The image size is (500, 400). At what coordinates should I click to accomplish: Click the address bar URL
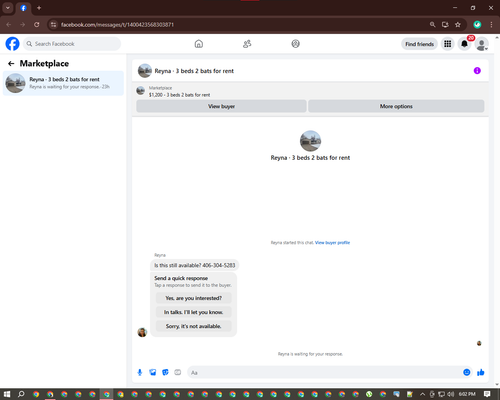click(117, 25)
